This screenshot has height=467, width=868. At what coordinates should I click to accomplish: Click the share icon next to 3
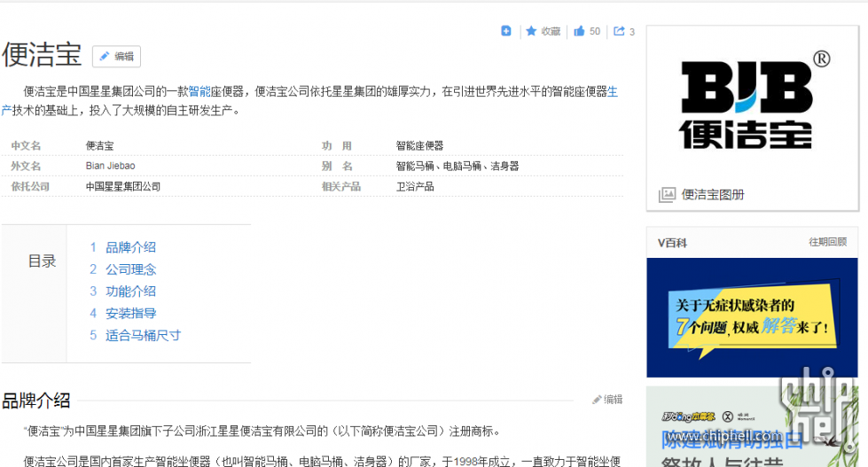point(619,31)
